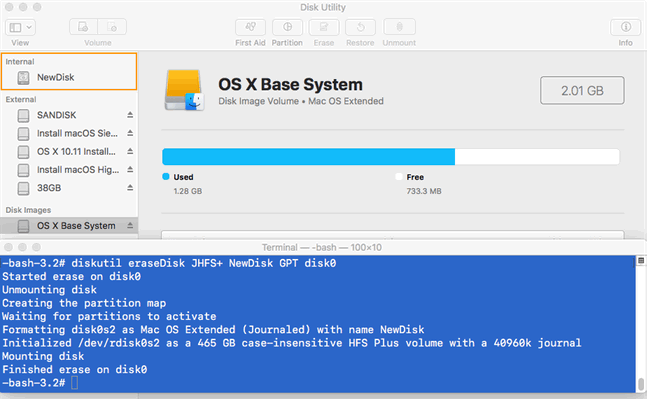Screen dimensions: 647x399
Task: Click the Terminal prompt cursor
Action: (74, 383)
